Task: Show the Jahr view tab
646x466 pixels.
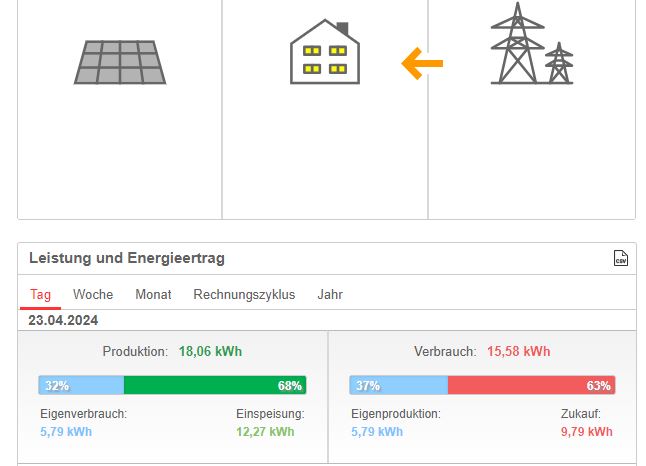Action: pos(330,295)
